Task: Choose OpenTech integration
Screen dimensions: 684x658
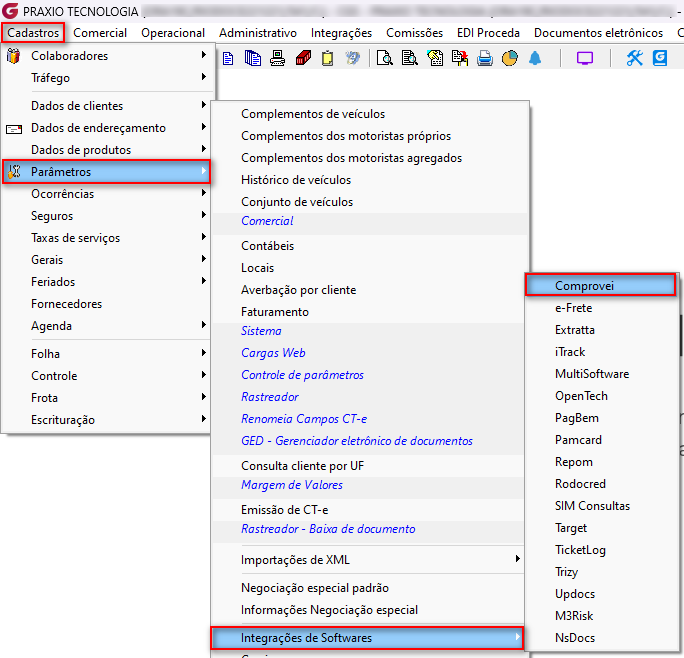Action: [x=602, y=396]
